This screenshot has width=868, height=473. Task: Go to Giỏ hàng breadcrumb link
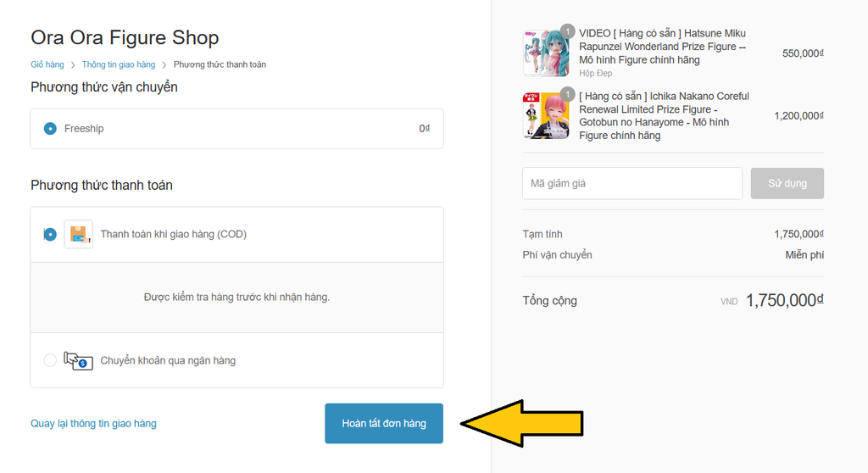tap(47, 64)
